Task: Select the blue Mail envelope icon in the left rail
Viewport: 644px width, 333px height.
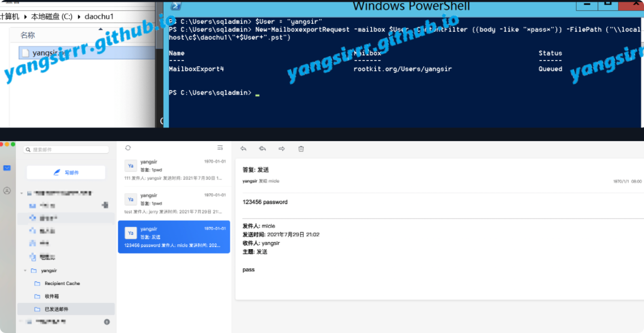Action: click(x=7, y=168)
